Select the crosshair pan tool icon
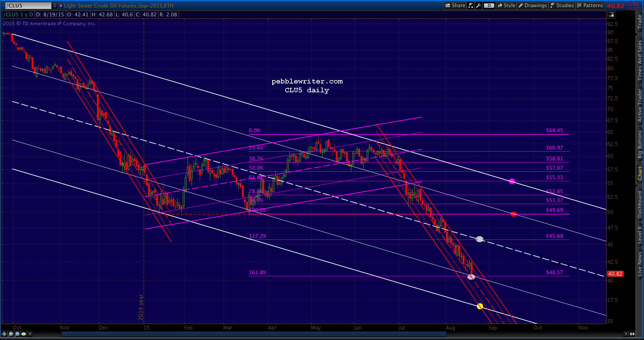644x340 pixels. [x=4, y=334]
